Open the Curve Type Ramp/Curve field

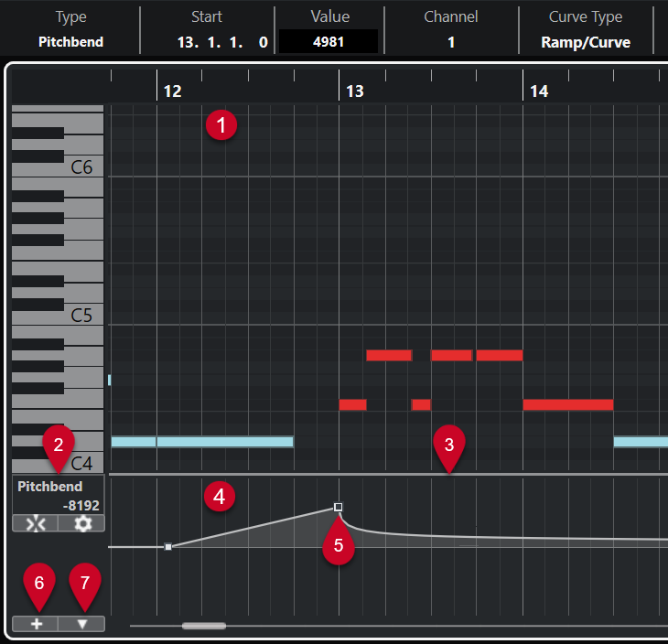(586, 42)
